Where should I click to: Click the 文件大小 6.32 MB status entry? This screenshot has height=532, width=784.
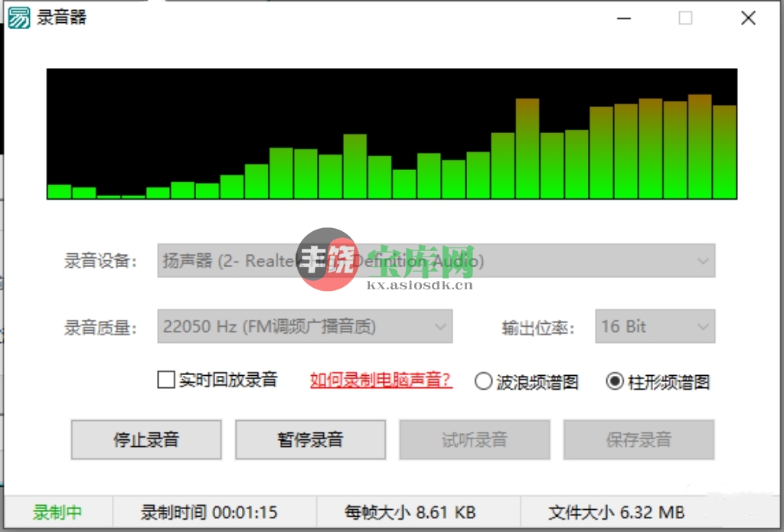coord(616,513)
